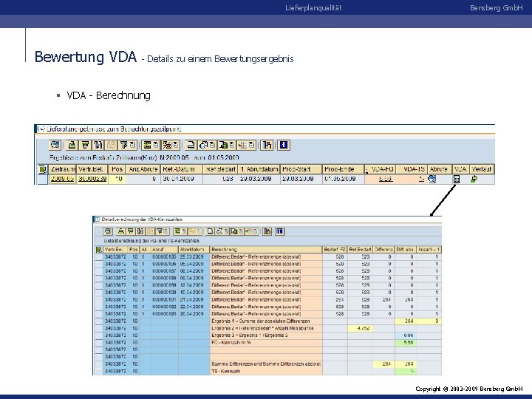Open Details icon in Lieferplanergebnisse toolbar
The height and width of the screenshot is (399, 532).
coord(55,146)
